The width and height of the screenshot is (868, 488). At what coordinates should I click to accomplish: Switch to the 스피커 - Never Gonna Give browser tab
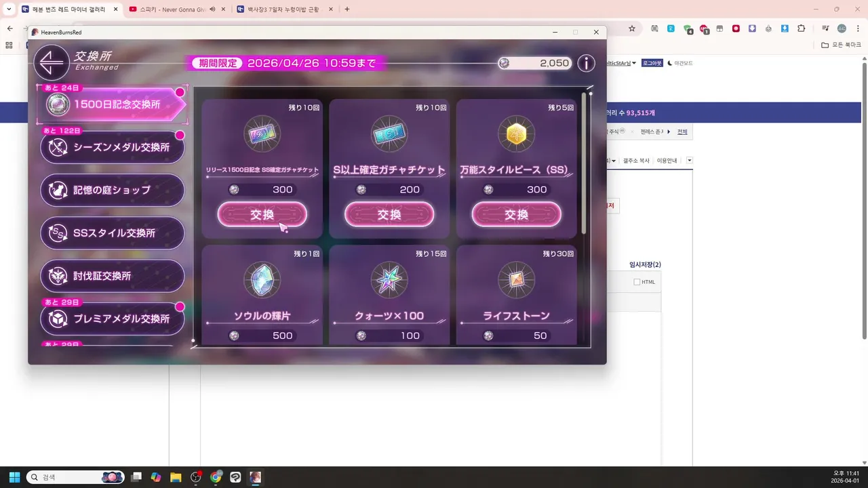point(172,9)
